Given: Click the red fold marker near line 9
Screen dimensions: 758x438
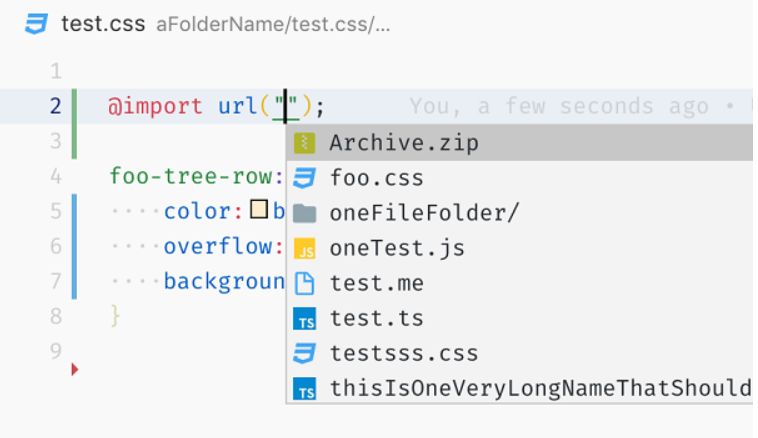Looking at the screenshot, I should click(75, 369).
